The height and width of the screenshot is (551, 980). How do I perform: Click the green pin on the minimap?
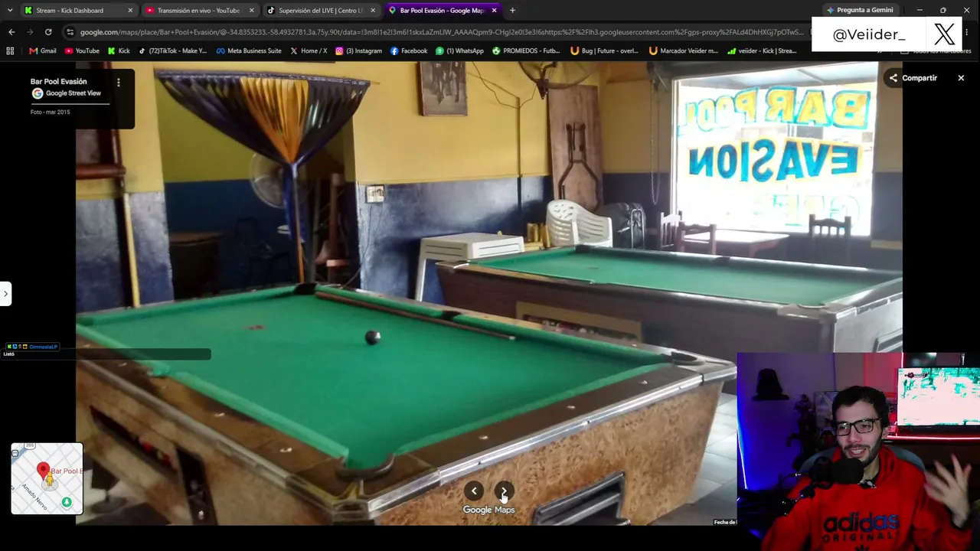point(67,503)
